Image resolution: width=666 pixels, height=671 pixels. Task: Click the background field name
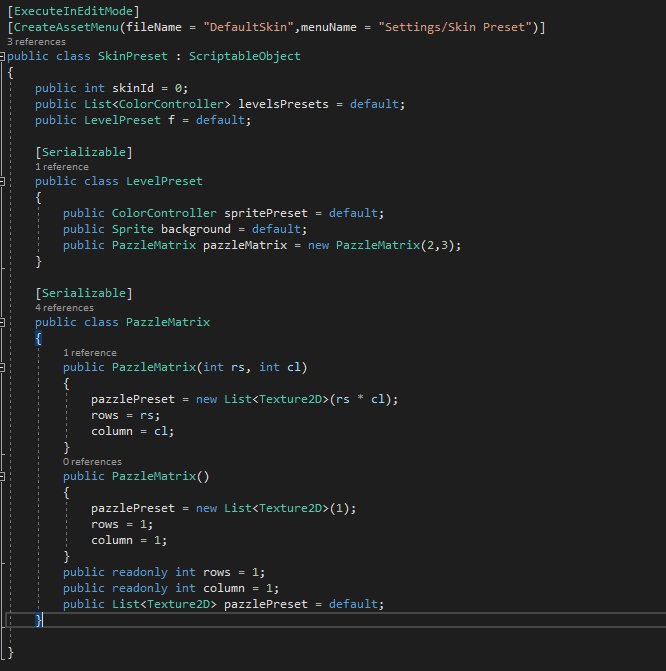[196, 229]
